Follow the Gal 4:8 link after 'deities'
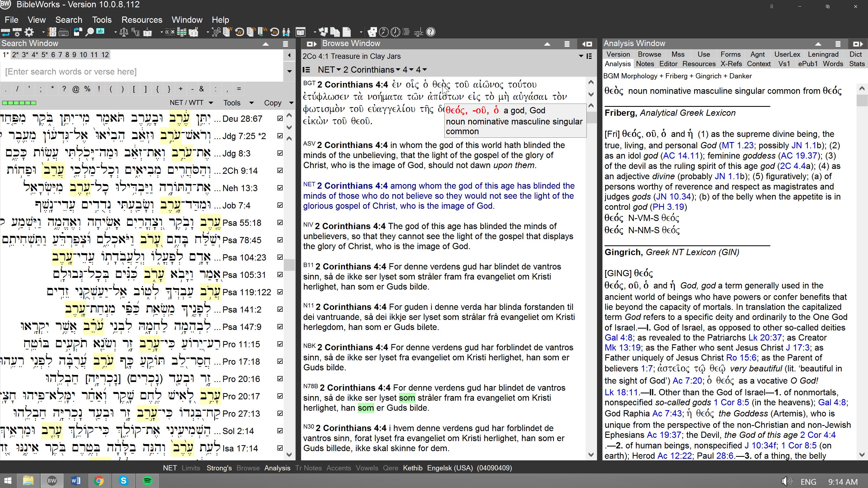 pos(619,338)
